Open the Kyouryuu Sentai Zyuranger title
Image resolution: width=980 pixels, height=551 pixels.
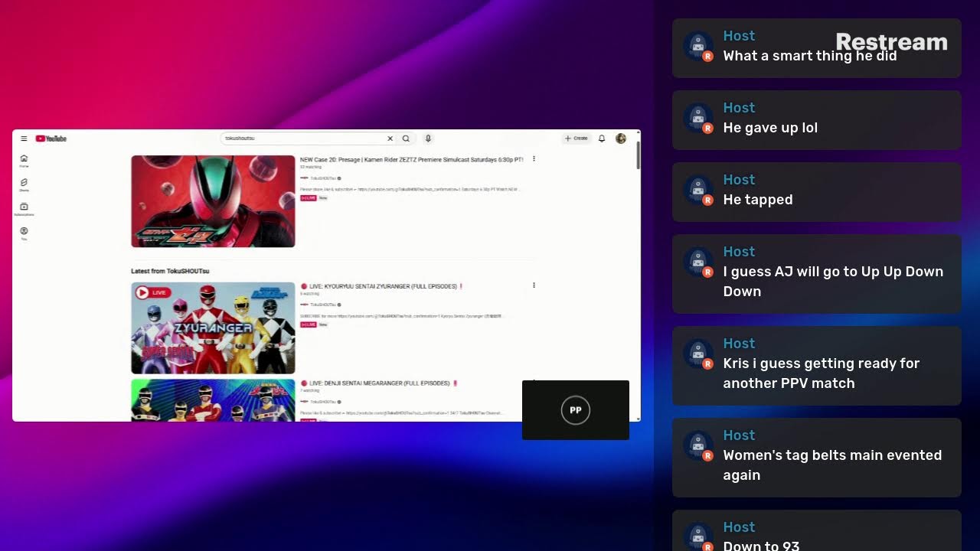pyautogui.click(x=383, y=286)
